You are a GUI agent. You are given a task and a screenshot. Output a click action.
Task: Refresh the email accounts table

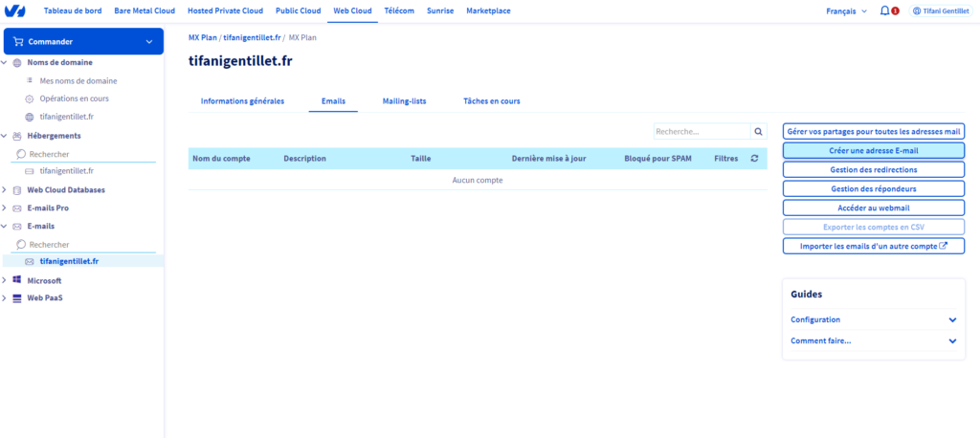tap(754, 158)
